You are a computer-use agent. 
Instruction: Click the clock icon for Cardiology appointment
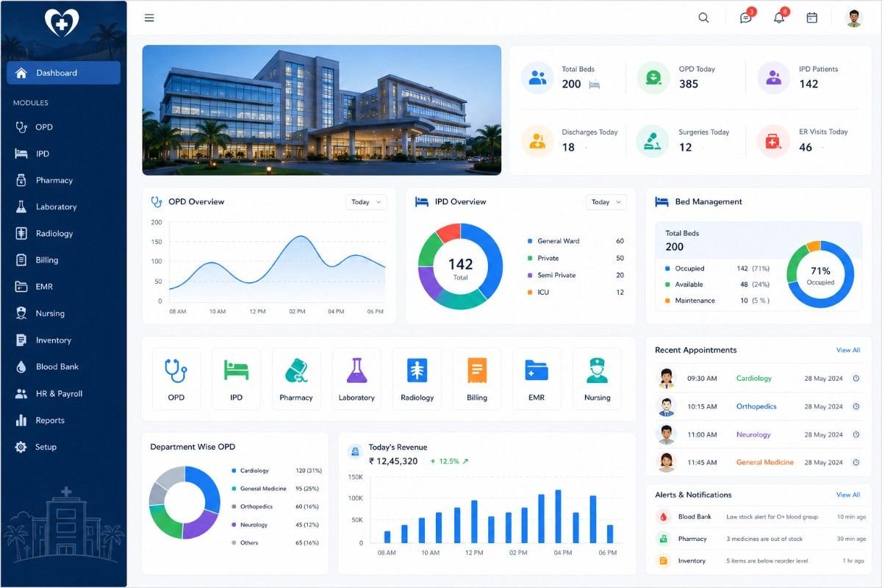pyautogui.click(x=856, y=379)
